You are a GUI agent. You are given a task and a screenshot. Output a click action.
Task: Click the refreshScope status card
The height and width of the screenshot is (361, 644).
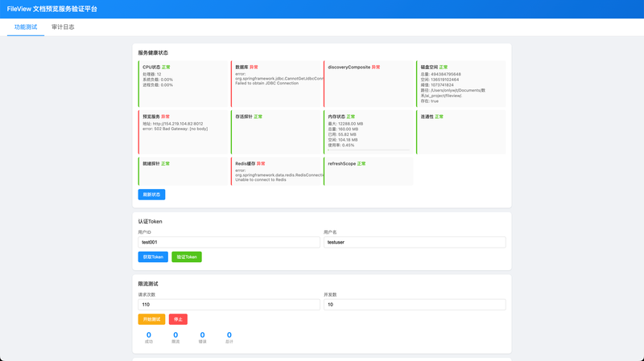(369, 171)
